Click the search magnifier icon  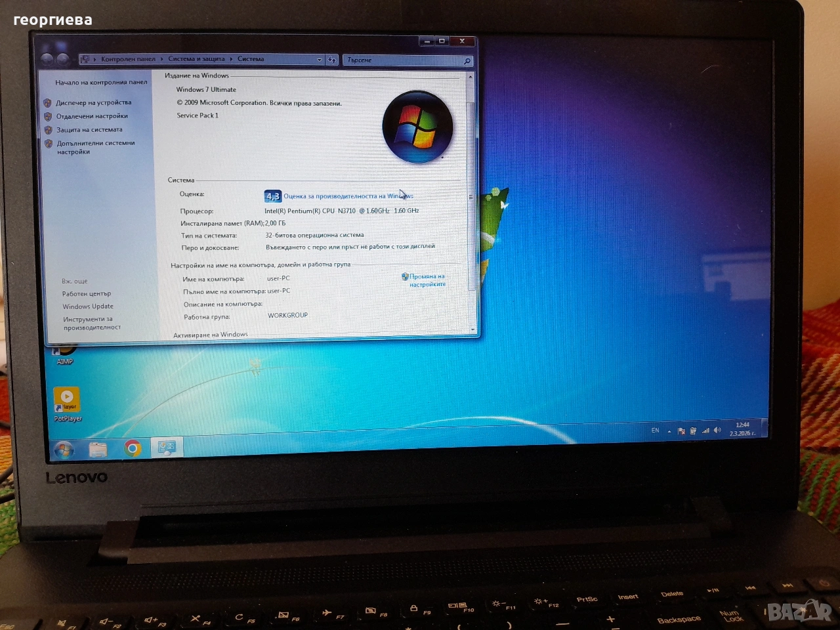pyautogui.click(x=467, y=61)
